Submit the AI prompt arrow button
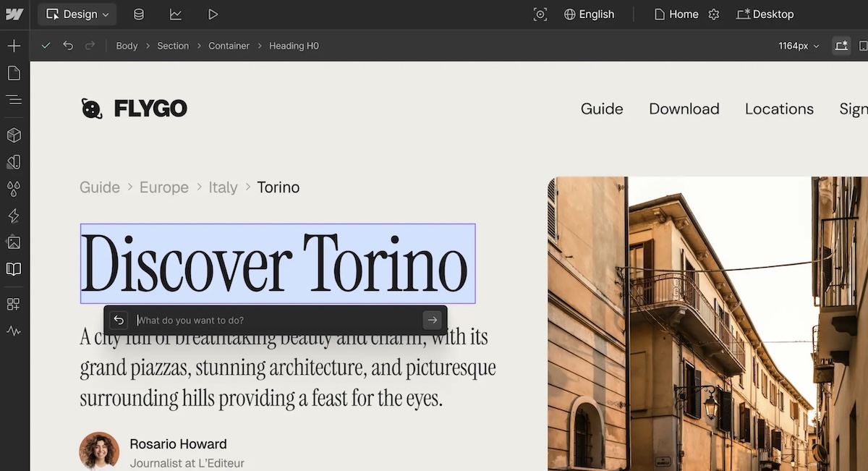Screen dimensions: 868x471 [432, 320]
